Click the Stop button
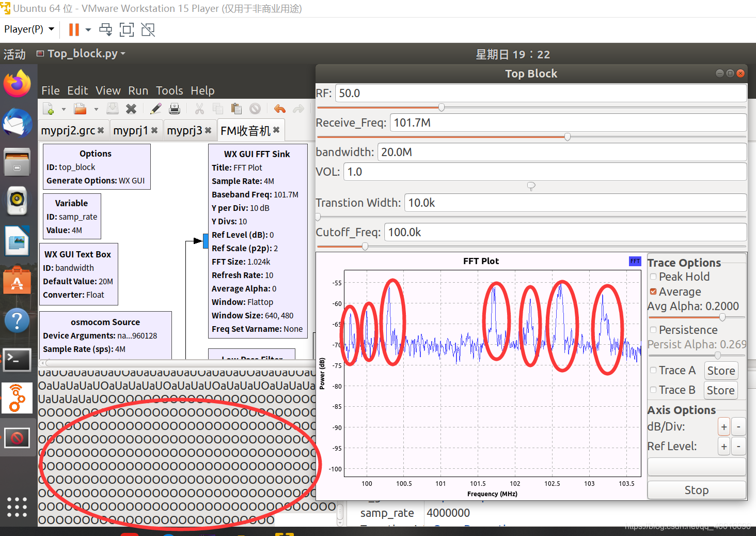This screenshot has height=536, width=756. [696, 490]
